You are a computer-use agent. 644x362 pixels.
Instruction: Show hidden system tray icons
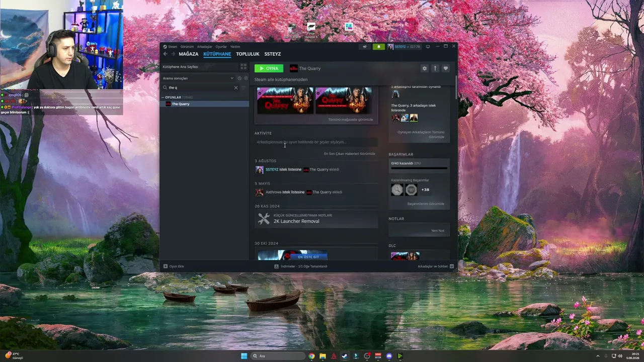coord(598,356)
